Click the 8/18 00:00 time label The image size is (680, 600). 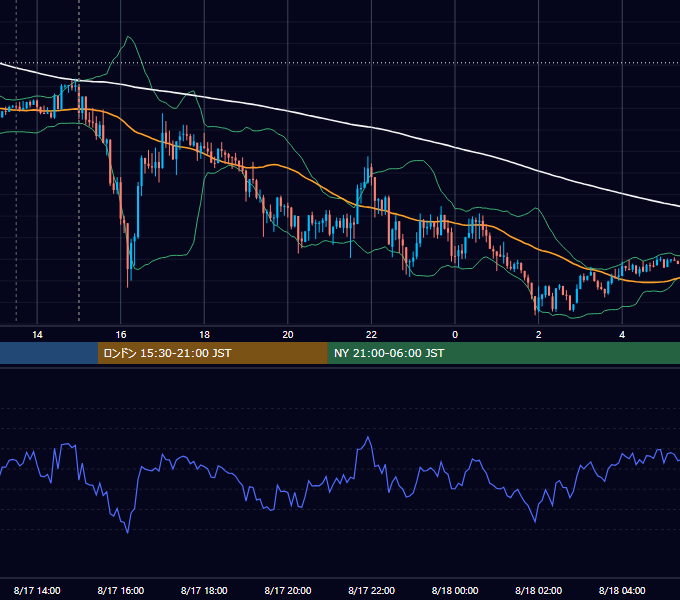(455, 590)
